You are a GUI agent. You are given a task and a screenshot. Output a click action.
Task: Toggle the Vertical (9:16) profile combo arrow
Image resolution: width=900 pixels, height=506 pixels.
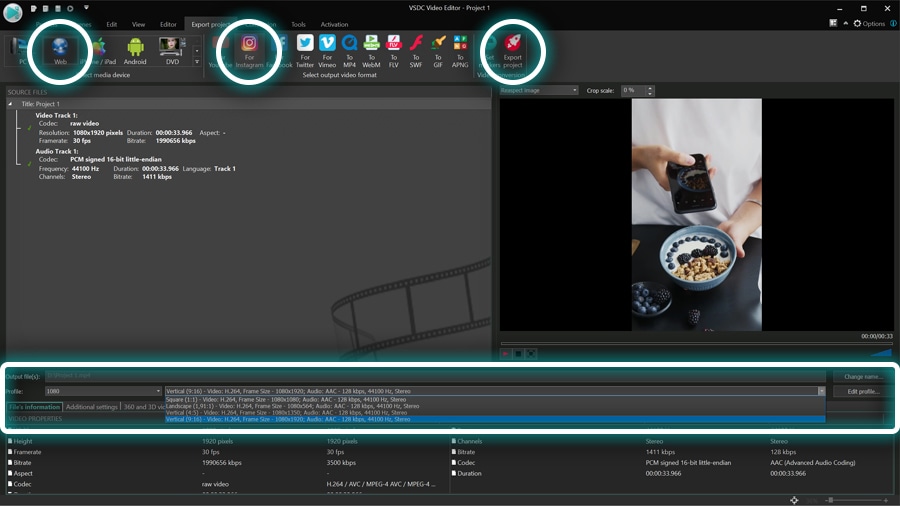pyautogui.click(x=821, y=391)
